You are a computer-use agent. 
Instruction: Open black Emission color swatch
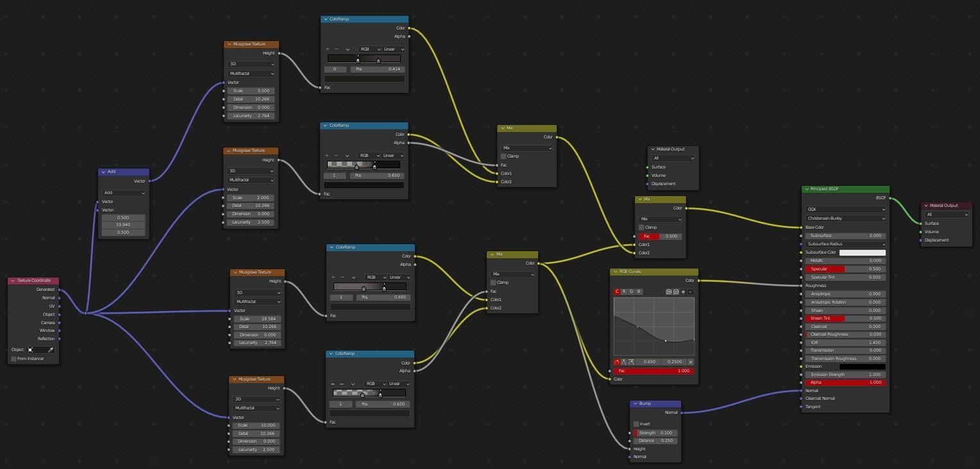(863, 366)
